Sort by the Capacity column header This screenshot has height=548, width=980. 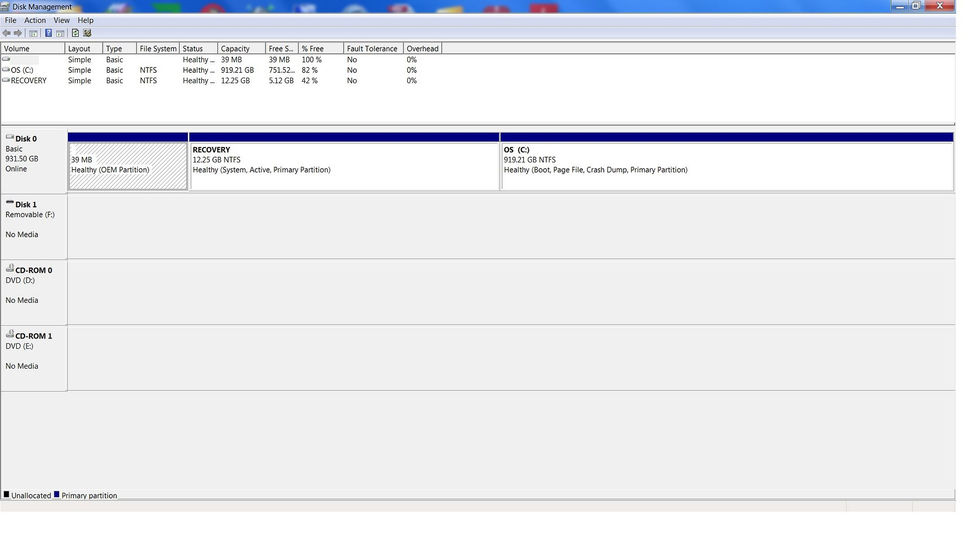(241, 49)
